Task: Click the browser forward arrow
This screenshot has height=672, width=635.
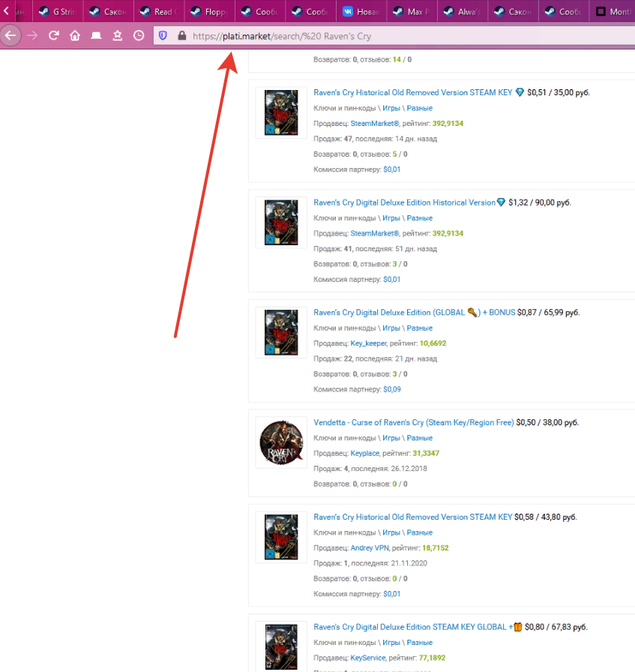Action: coord(32,35)
